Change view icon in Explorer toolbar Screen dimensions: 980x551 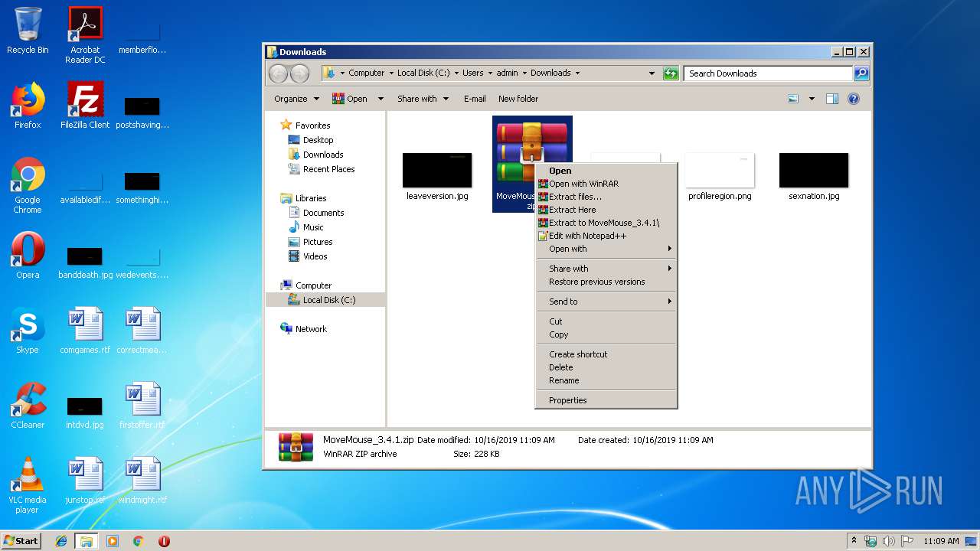(793, 99)
